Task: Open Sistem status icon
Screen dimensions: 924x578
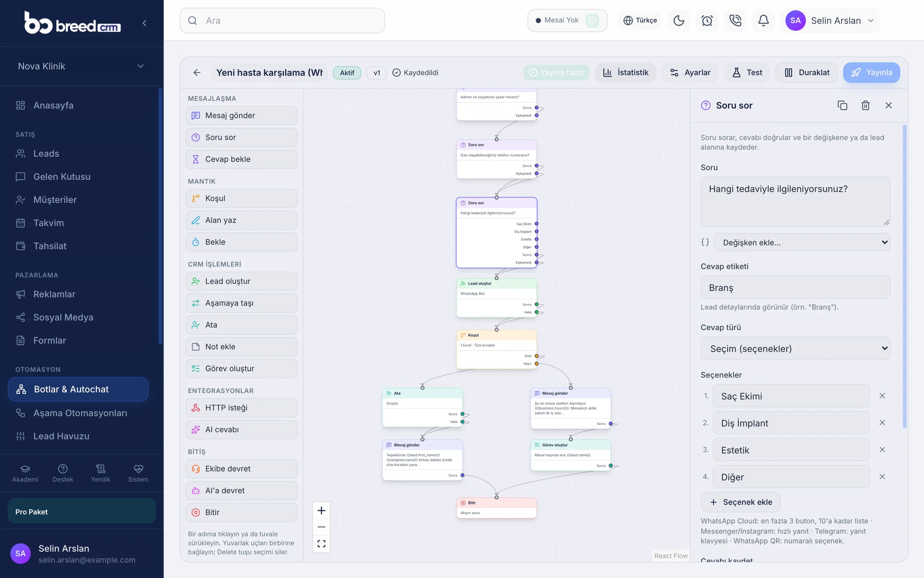Action: pos(138,473)
